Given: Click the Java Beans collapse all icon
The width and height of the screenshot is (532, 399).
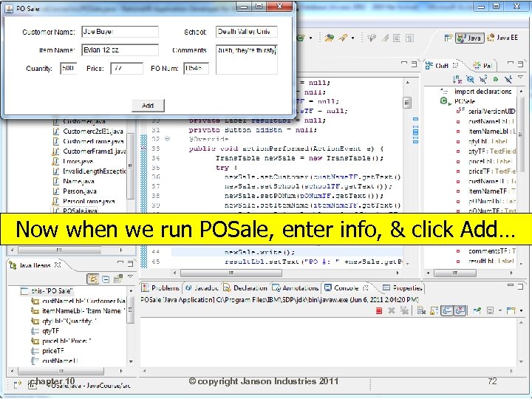Looking at the screenshot, I should [106, 279].
